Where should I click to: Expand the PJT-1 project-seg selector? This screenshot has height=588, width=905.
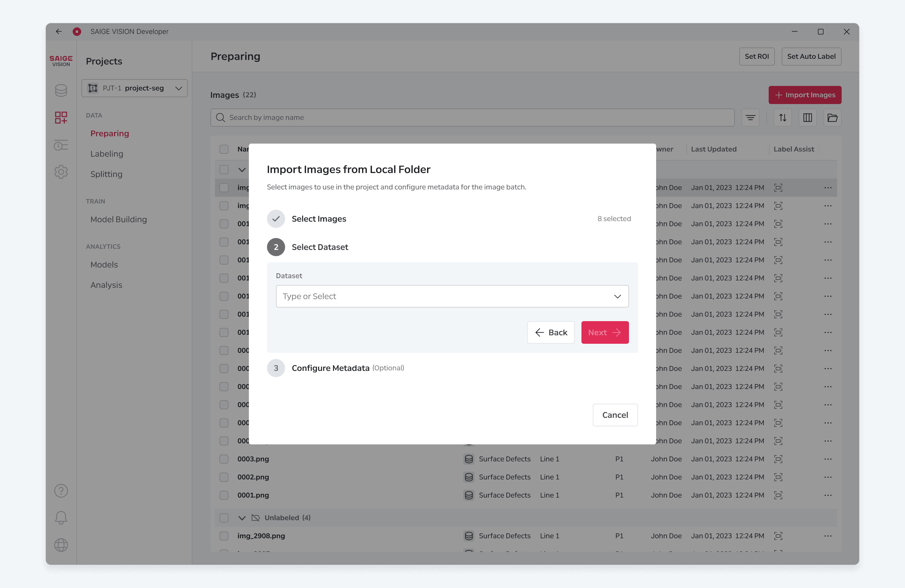tap(135, 88)
